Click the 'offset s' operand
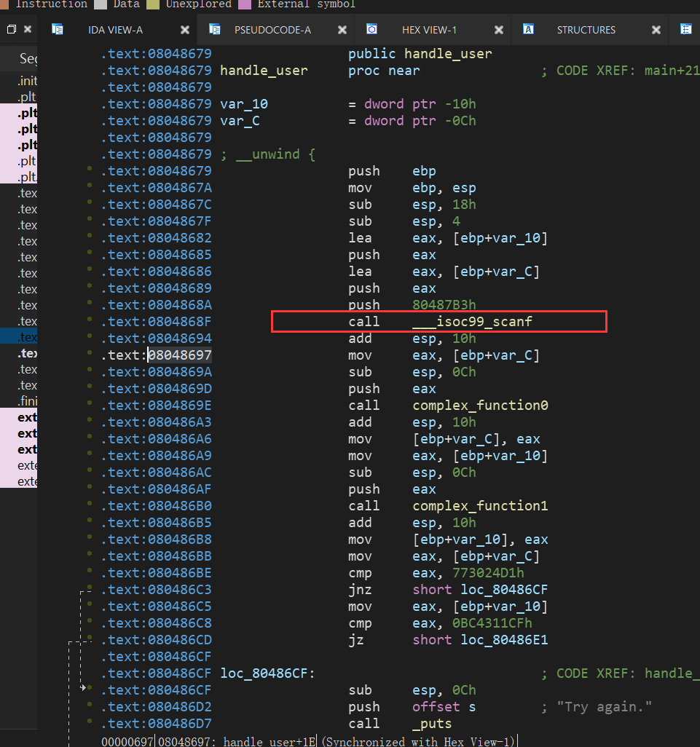700x747 pixels. tap(444, 707)
